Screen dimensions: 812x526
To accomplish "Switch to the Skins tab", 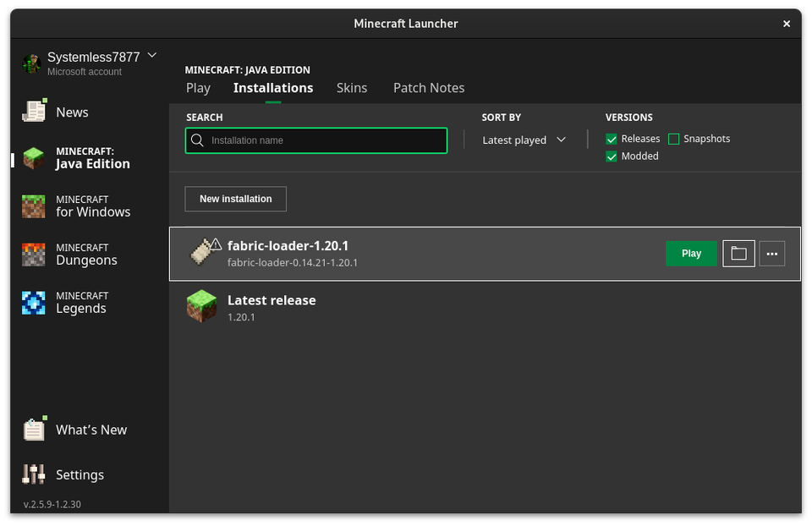I will click(x=352, y=87).
